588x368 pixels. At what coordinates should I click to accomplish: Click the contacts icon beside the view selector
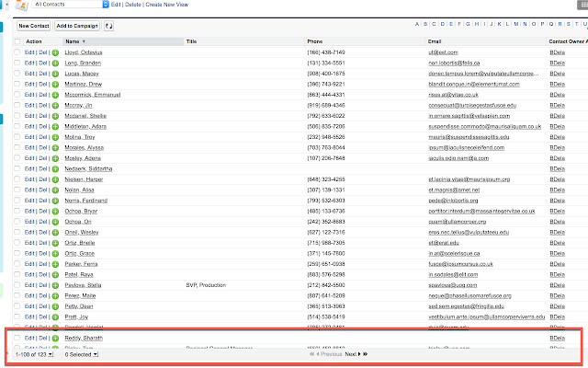tap(22, 6)
